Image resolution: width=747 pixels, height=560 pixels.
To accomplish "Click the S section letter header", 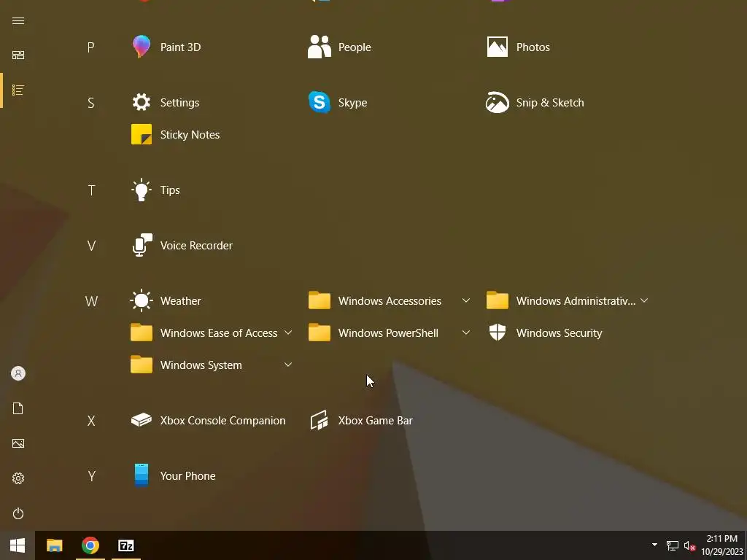I will 91,103.
